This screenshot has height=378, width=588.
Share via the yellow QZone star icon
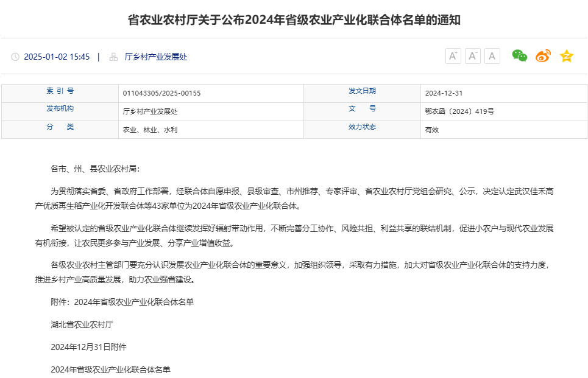click(x=566, y=55)
